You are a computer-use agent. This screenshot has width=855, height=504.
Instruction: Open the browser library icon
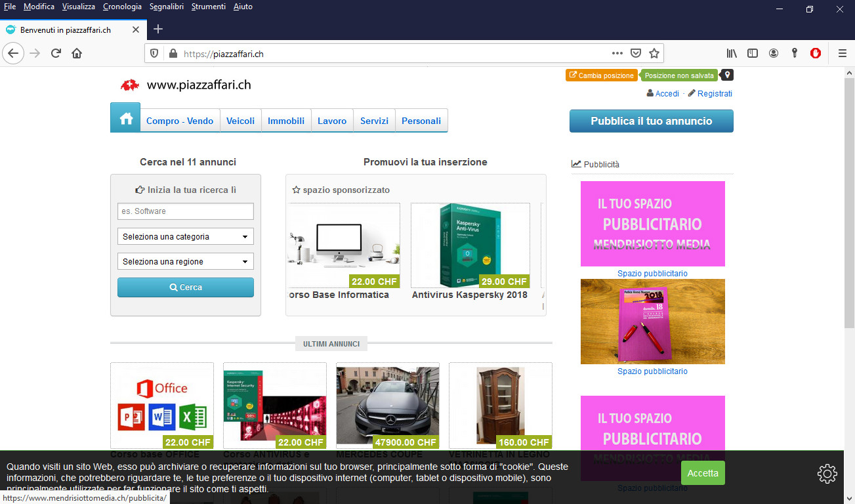click(x=732, y=54)
